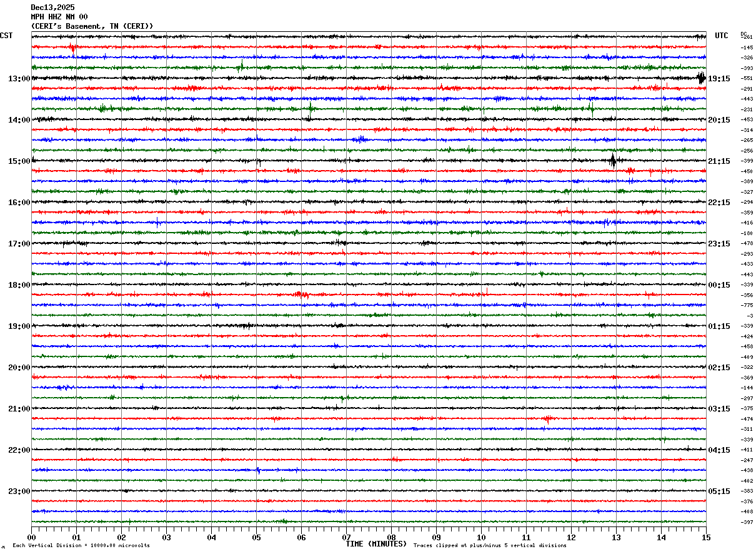Click the '20:00' CST hour label
Image resolution: width=756 pixels, height=554 pixels.
19,368
